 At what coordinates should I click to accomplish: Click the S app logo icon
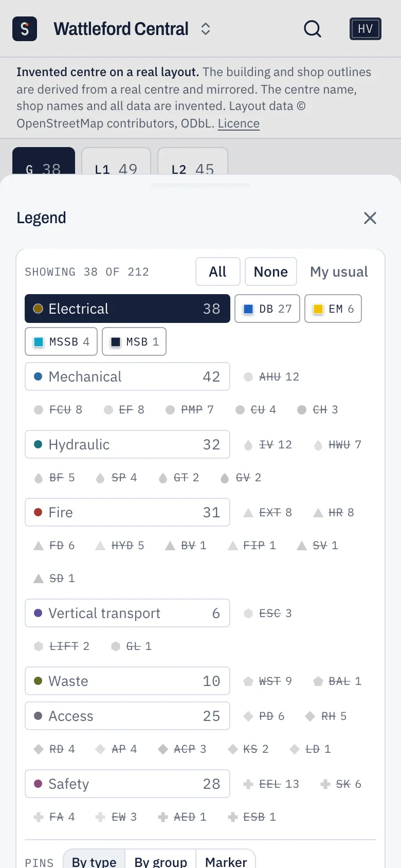25,29
